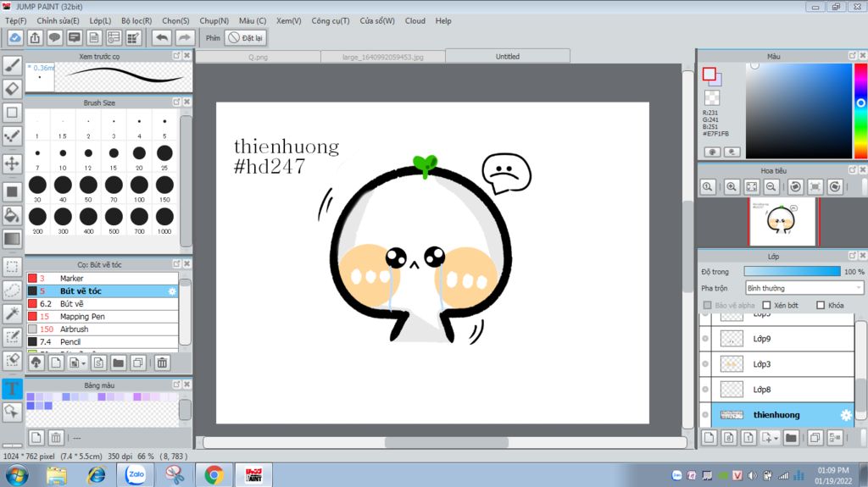
Task: Select the Lasso selection tool
Action: point(12,291)
